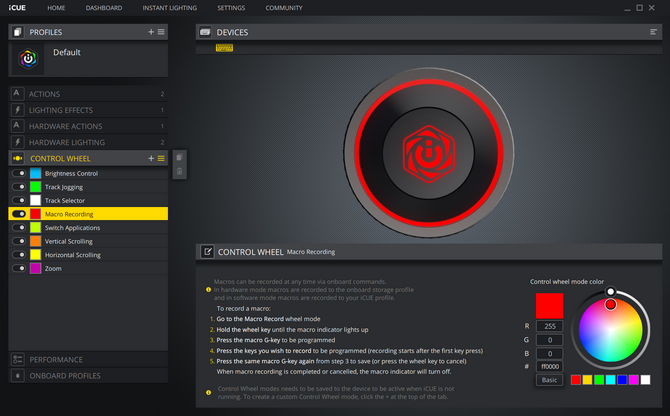
Task: Pick the magenta preset color swatch
Action: 634,380
